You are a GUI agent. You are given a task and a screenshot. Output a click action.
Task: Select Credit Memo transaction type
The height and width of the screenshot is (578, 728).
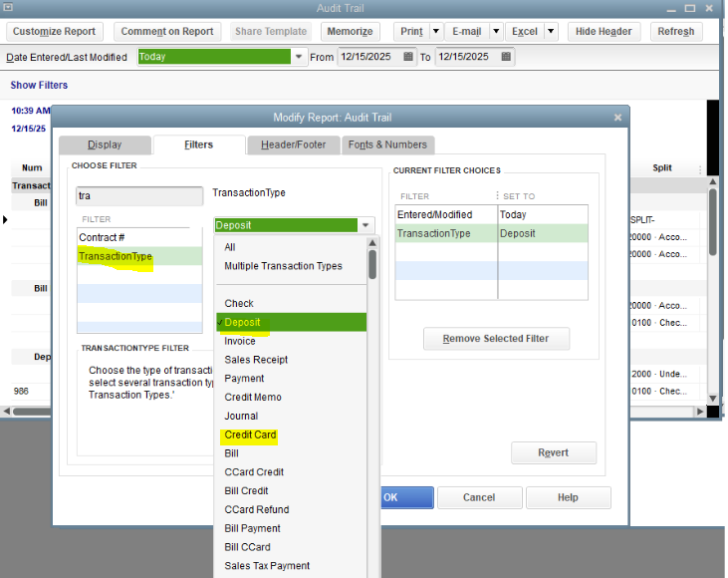coord(291,398)
